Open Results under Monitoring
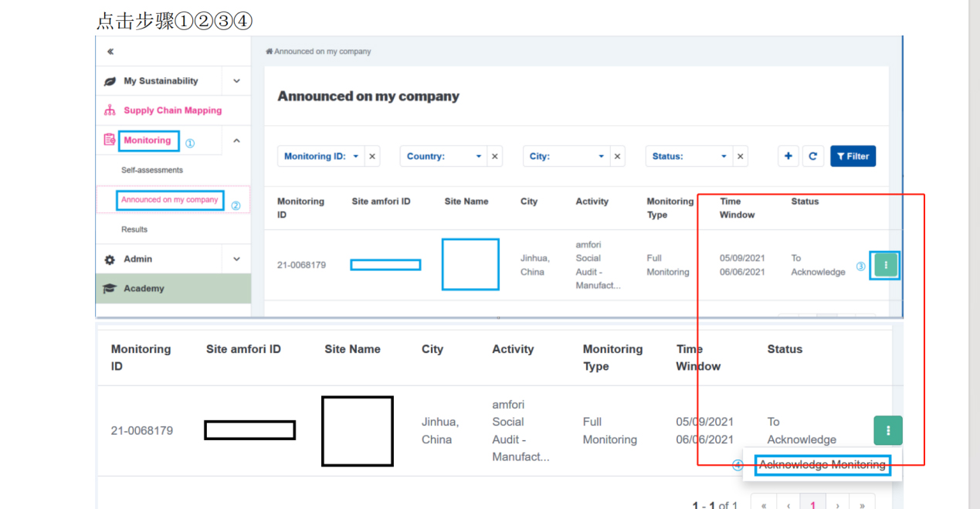 pos(134,229)
